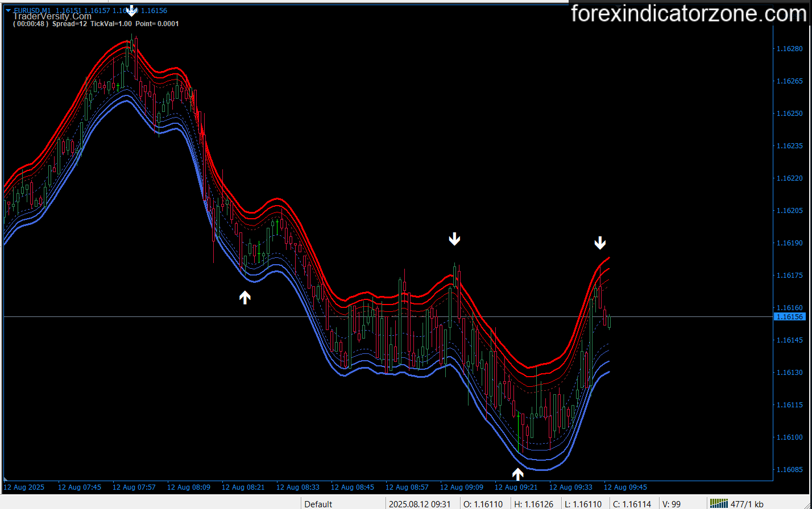Screen dimensions: 812x509
Task: Click the 12 Aug 08:45 time label
Action: 353,487
